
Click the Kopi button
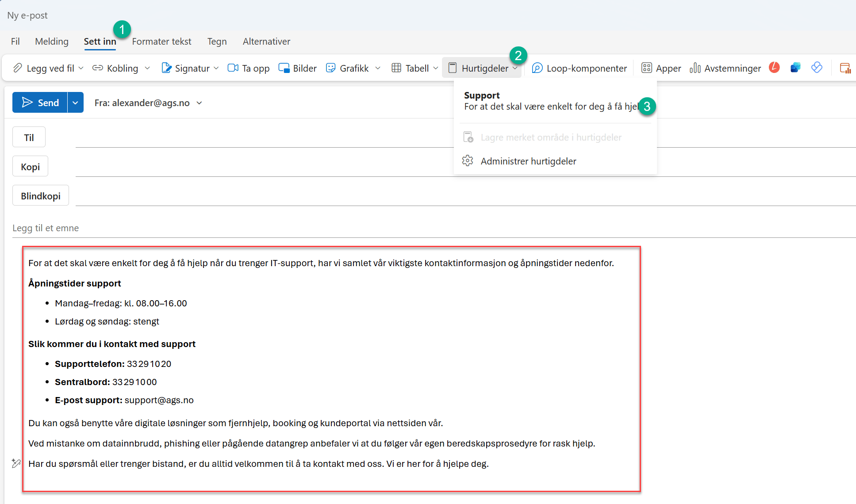point(30,167)
